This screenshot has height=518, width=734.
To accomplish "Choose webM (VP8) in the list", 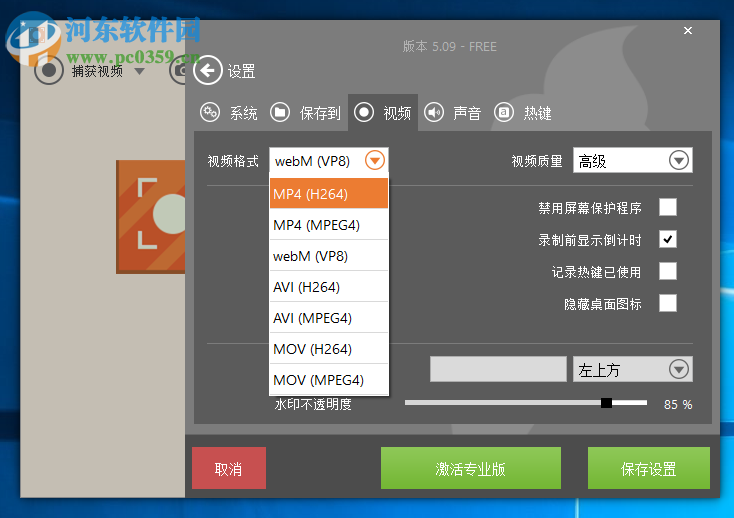I will 329,255.
